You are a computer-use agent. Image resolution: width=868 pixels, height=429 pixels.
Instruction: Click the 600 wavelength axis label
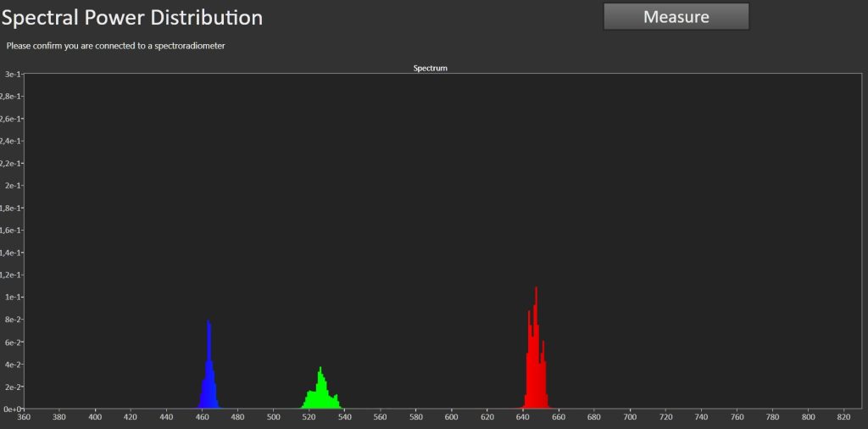coord(451,417)
